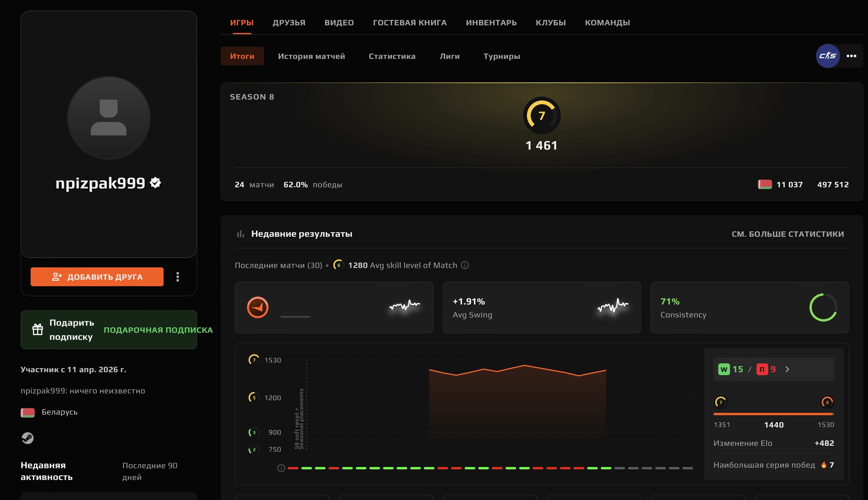Image resolution: width=868 pixels, height=500 pixels.
Task: Click the global rank 497 512
Action: pos(833,185)
